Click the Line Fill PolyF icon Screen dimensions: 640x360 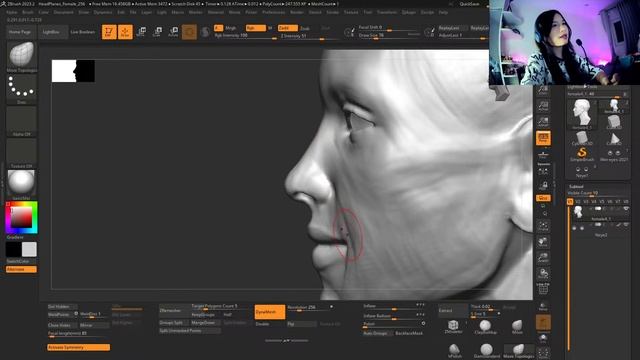tap(543, 289)
